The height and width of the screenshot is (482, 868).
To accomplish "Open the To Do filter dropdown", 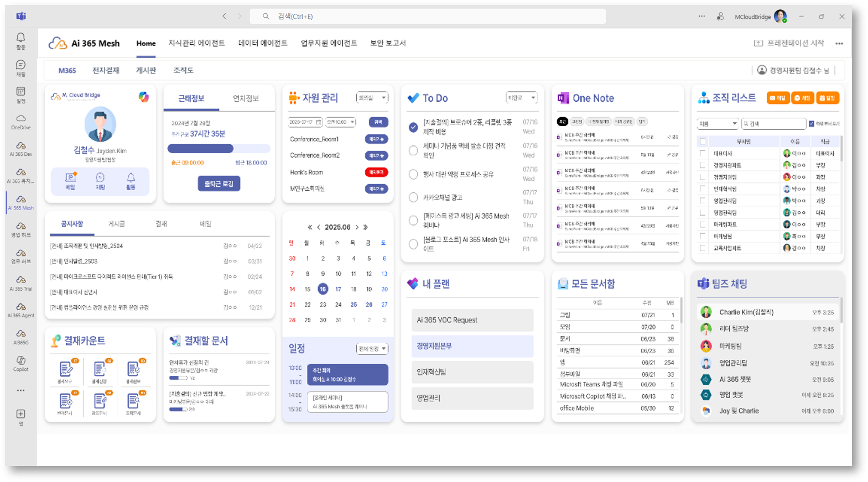I will 521,98.
